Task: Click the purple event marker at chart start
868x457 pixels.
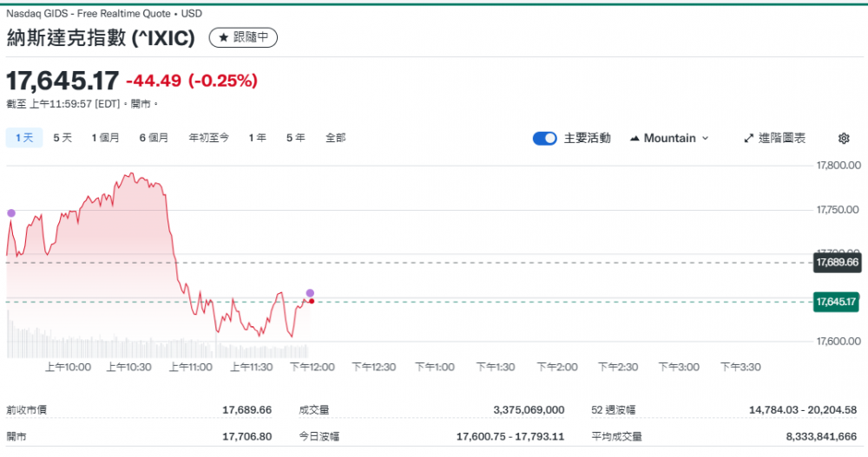Action: (11, 212)
